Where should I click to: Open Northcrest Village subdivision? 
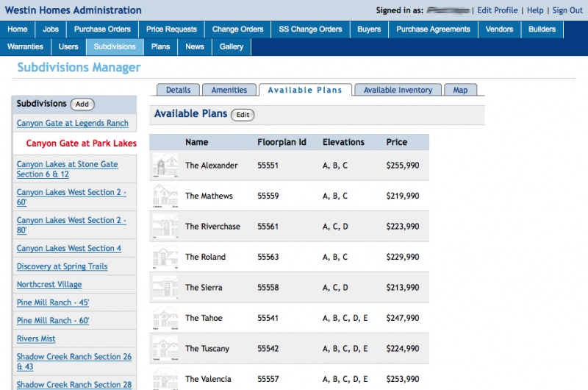[49, 284]
